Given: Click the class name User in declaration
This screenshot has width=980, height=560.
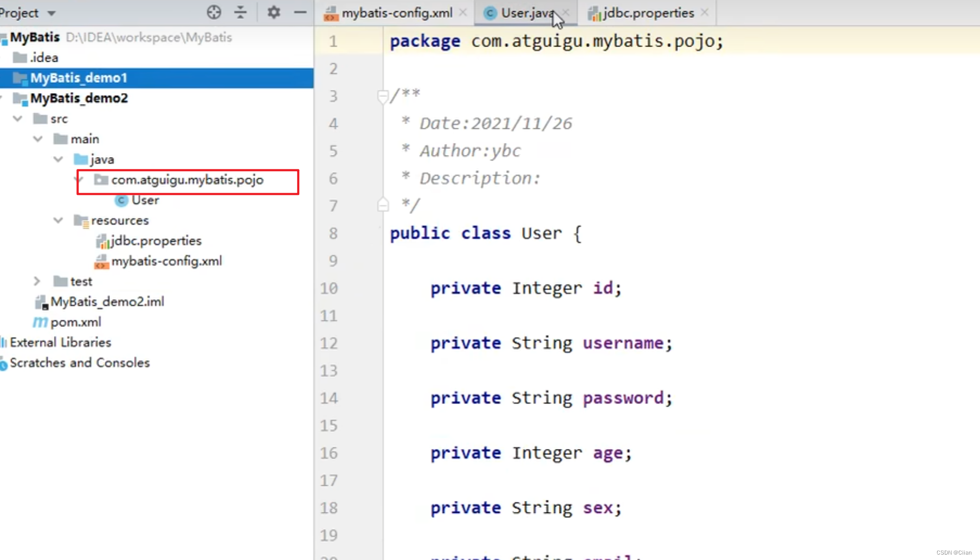Looking at the screenshot, I should point(541,233).
